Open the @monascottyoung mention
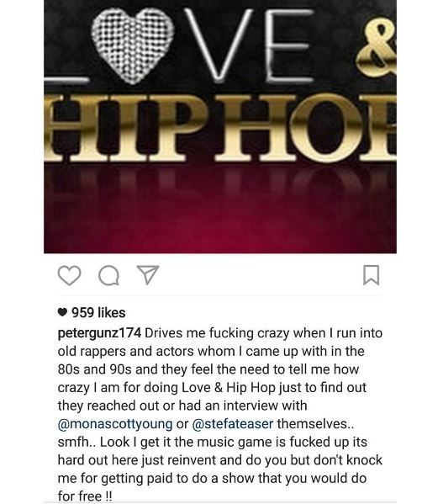 pos(115,423)
